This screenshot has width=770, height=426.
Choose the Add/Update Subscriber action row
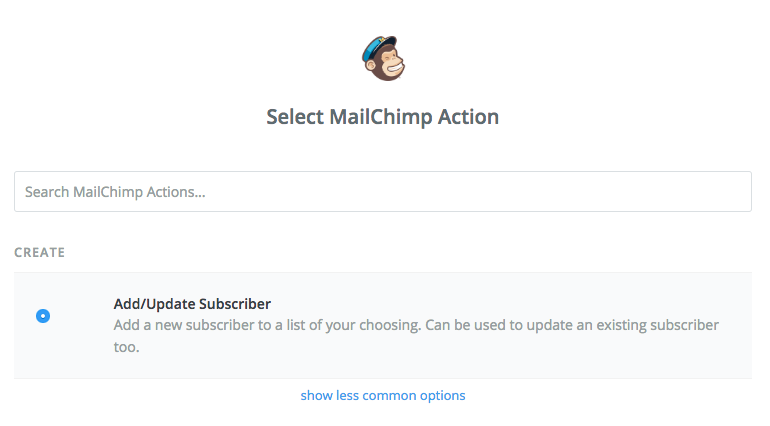click(382, 325)
